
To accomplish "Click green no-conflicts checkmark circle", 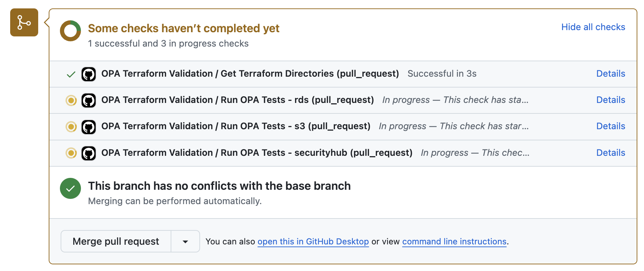I will pyautogui.click(x=70, y=188).
